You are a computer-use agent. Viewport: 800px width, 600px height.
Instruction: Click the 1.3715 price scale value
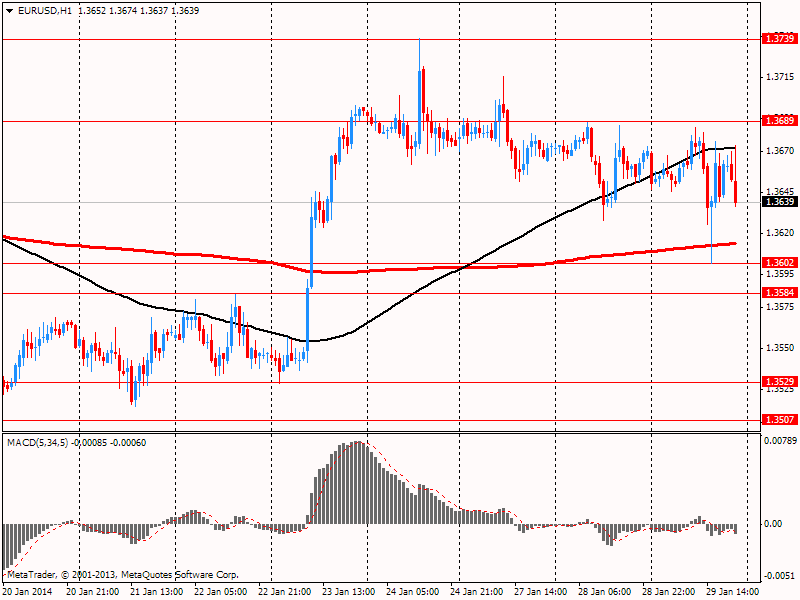point(780,77)
